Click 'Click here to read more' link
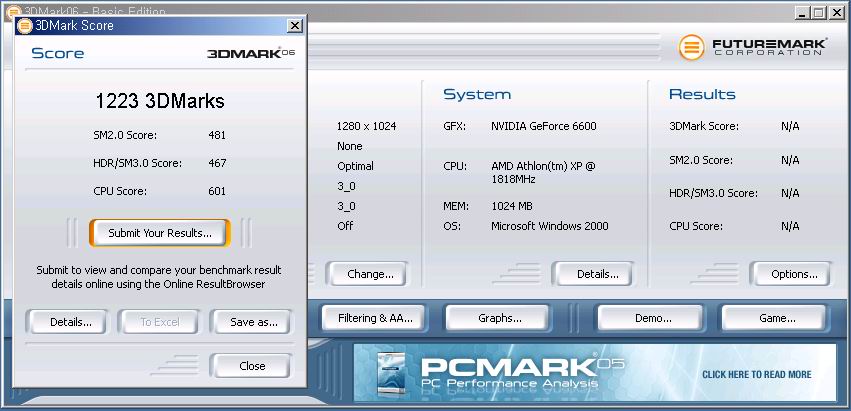851x411 pixels. 757,374
